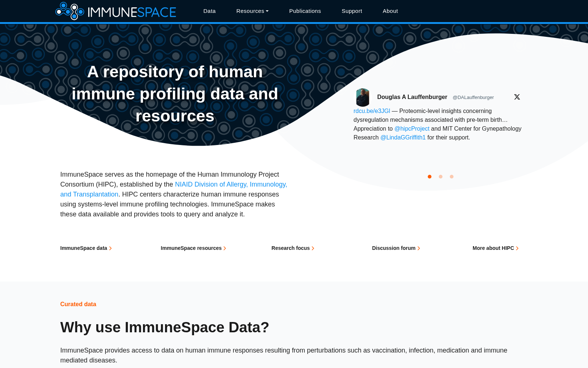Switch to the second tweet slide dot
The height and width of the screenshot is (368, 588).
441,177
